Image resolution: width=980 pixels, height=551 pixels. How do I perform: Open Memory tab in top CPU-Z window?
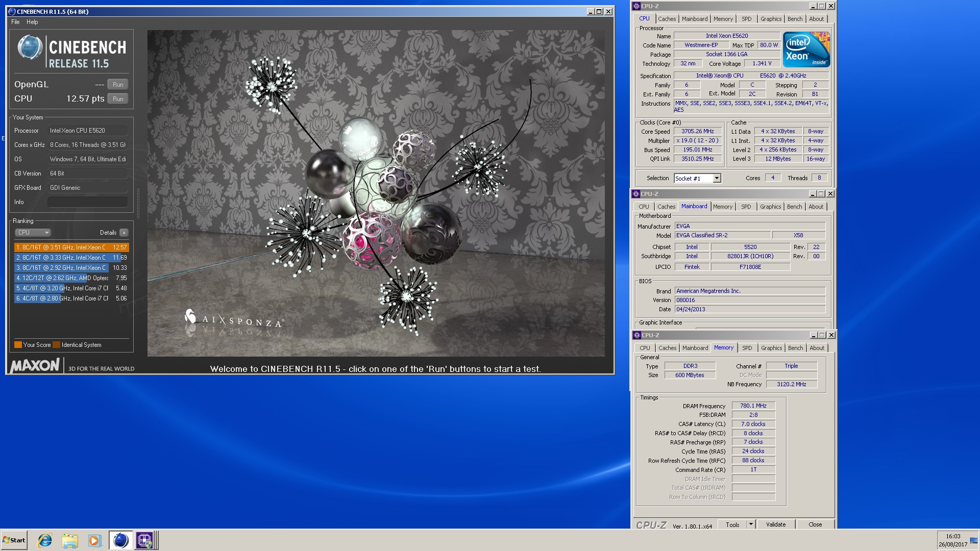(723, 19)
